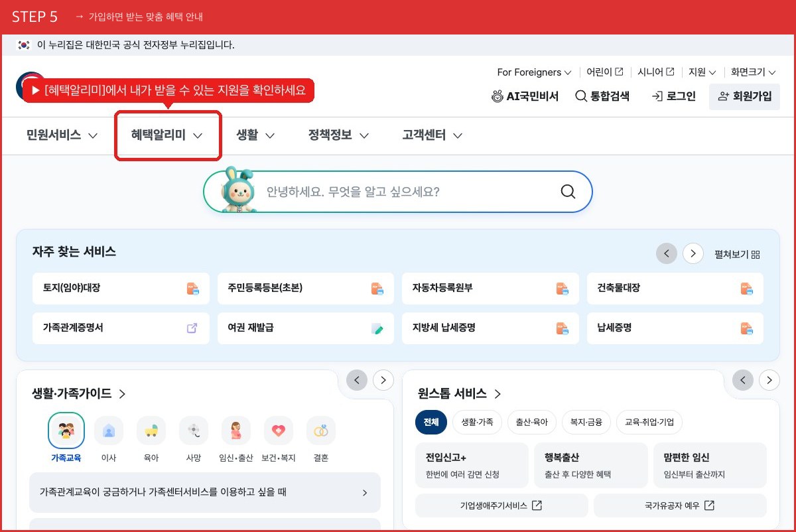Show previous 자주 찾는 서비스 items

coord(667,253)
